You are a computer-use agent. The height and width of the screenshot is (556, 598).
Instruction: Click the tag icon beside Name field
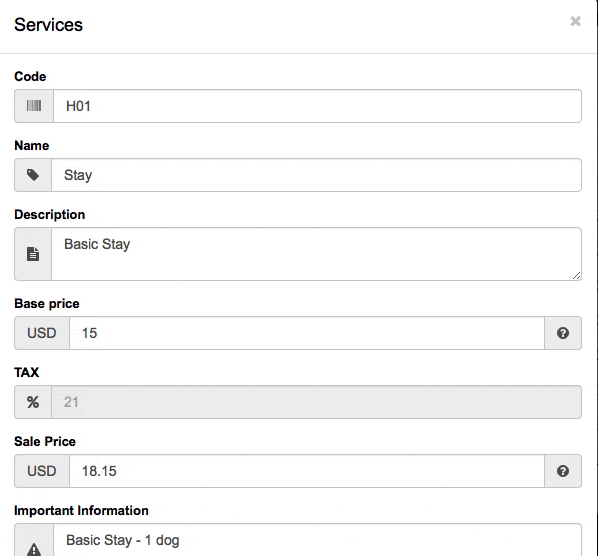tap(33, 175)
